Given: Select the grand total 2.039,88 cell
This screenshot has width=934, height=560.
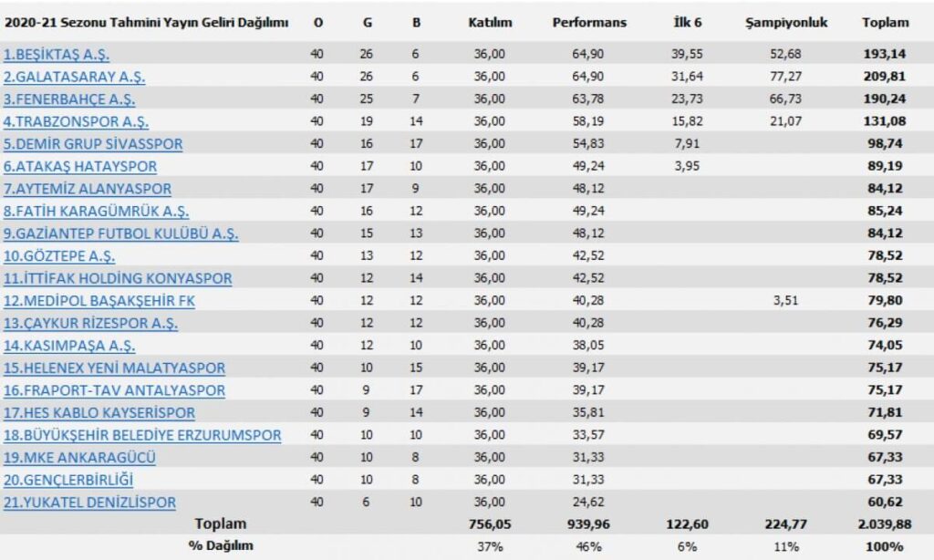Looking at the screenshot, I should coord(885,524).
